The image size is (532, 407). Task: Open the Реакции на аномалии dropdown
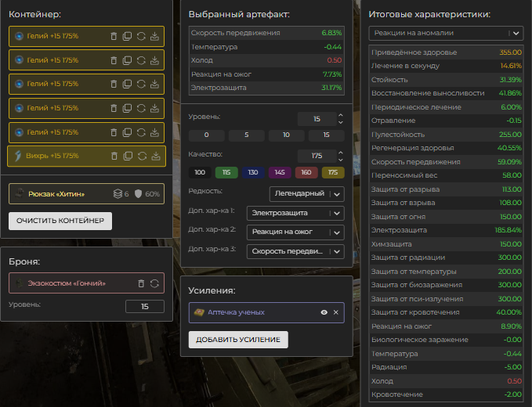point(446,33)
